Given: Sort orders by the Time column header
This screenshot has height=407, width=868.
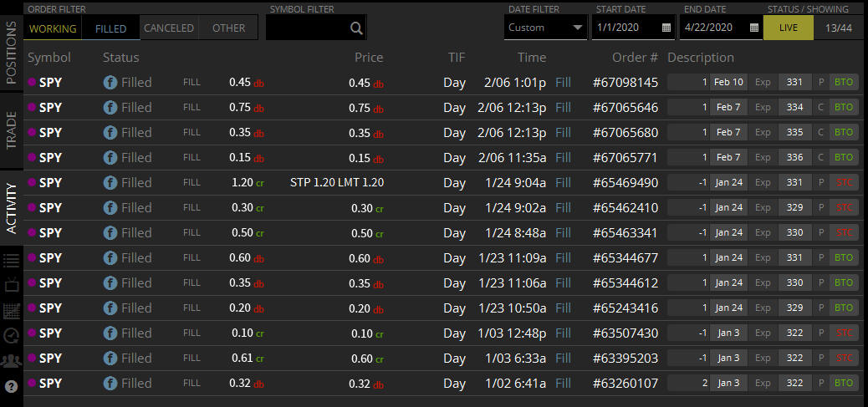Looking at the screenshot, I should pos(531,58).
